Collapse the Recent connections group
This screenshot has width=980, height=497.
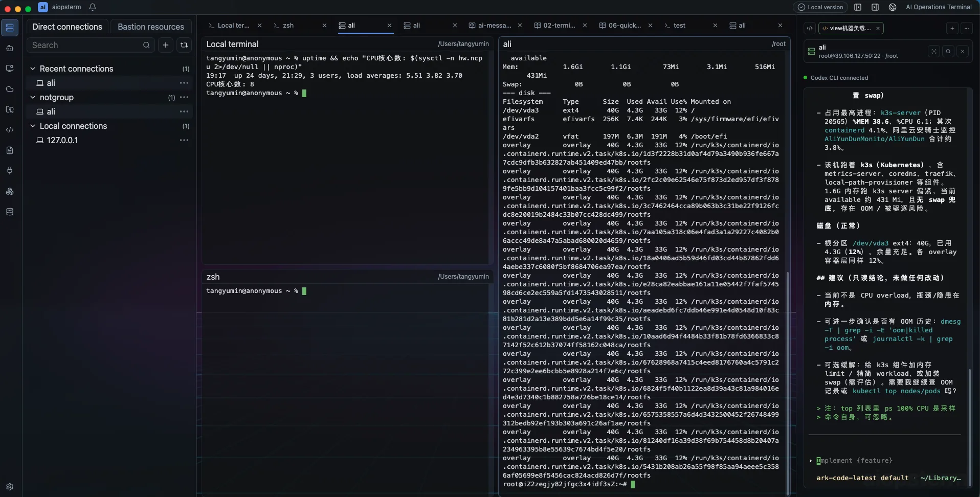pos(33,69)
